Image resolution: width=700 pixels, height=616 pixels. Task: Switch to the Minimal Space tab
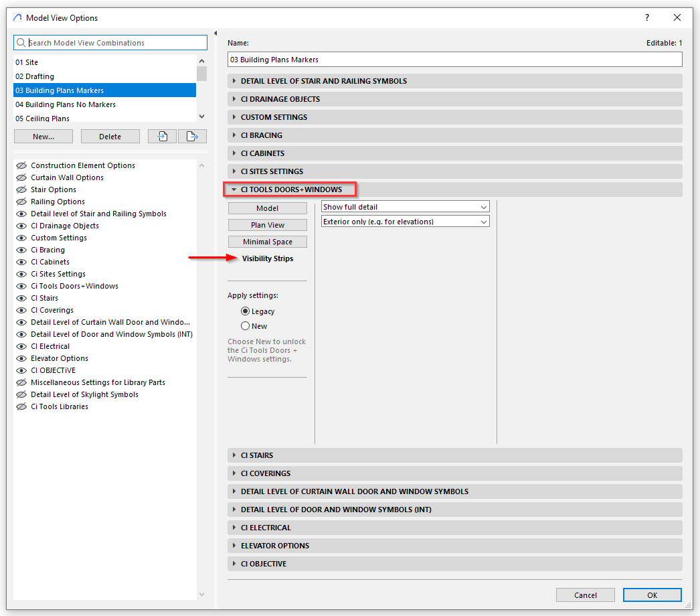(x=268, y=242)
